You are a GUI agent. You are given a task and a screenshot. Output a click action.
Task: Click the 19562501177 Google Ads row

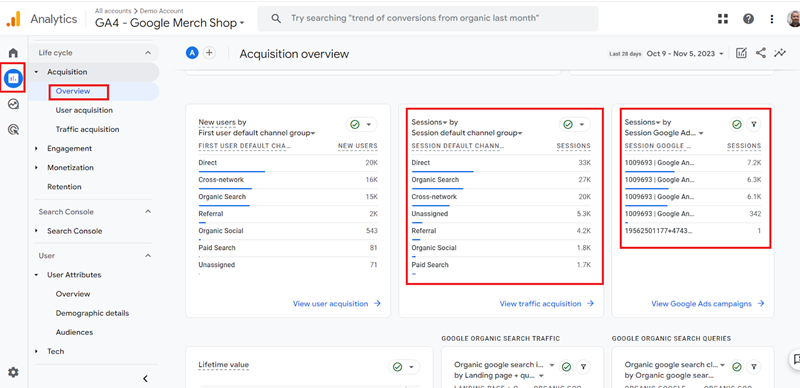coord(693,231)
